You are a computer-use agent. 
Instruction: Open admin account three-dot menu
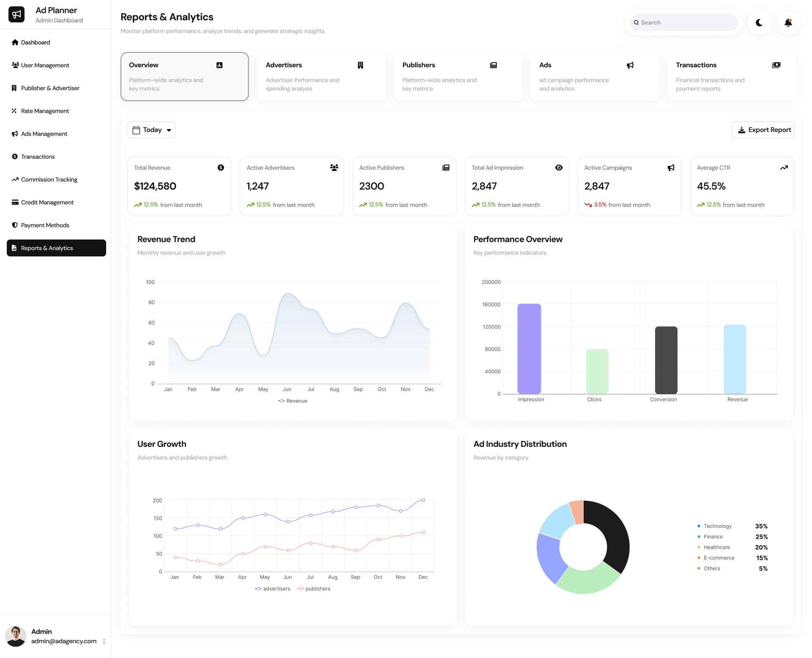[104, 641]
